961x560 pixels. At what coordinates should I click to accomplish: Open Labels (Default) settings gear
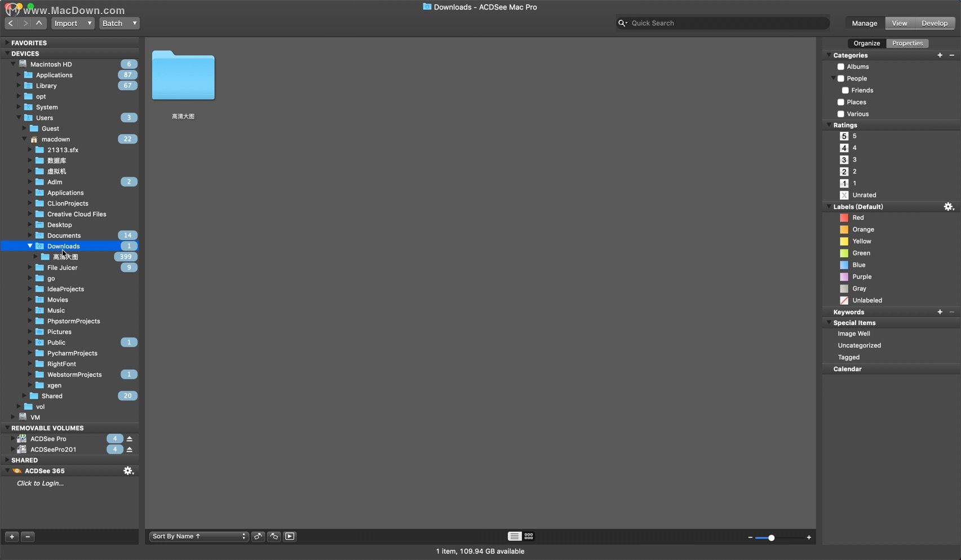(x=949, y=207)
